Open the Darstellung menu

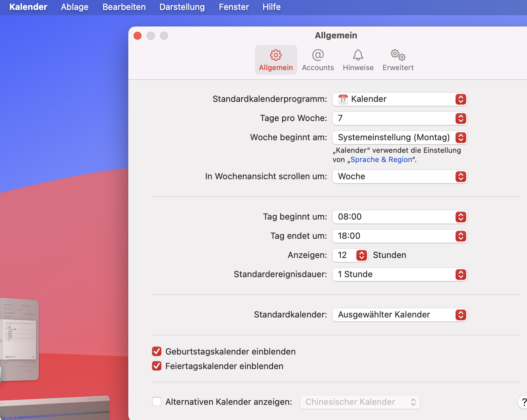pyautogui.click(x=182, y=7)
